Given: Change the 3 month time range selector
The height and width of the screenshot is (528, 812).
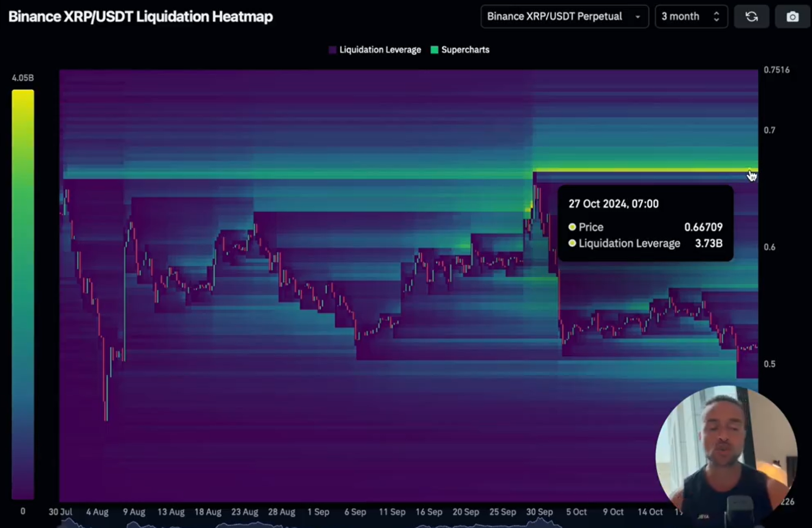Looking at the screenshot, I should click(691, 17).
